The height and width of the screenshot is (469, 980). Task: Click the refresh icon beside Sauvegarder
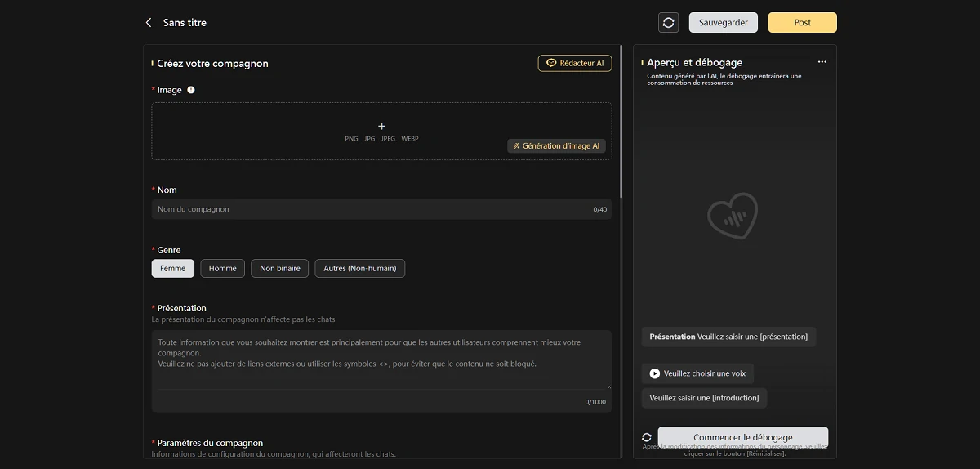coord(668,23)
